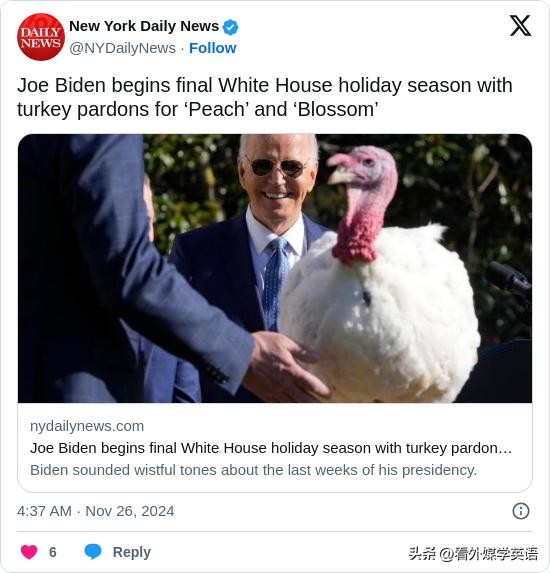Click the Nov 26, 2024 date text
550x573 pixels.
pyautogui.click(x=130, y=511)
